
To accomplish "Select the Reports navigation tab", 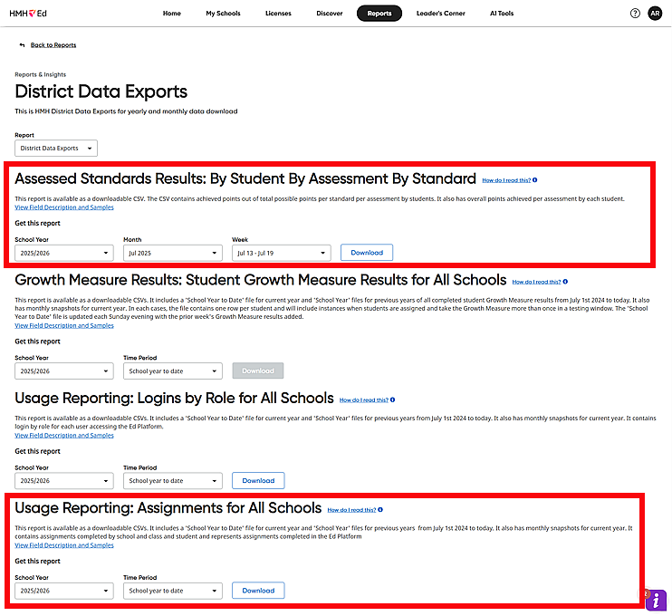I will click(379, 14).
